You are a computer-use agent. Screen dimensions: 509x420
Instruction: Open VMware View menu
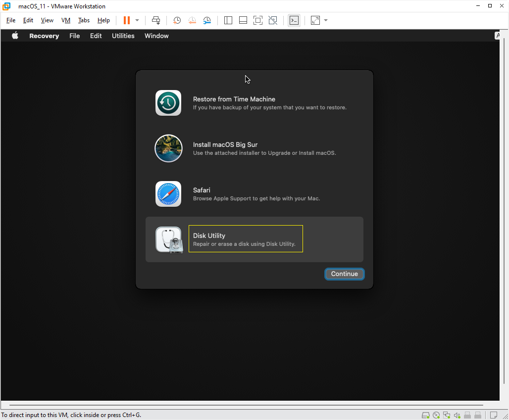point(47,20)
